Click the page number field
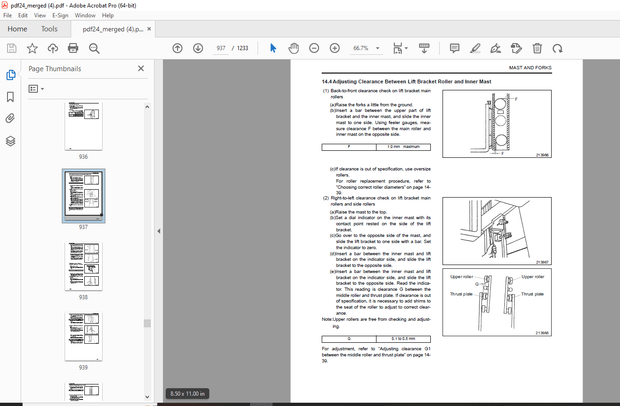Image resolution: width=620 pixels, height=406 pixels. [221, 48]
